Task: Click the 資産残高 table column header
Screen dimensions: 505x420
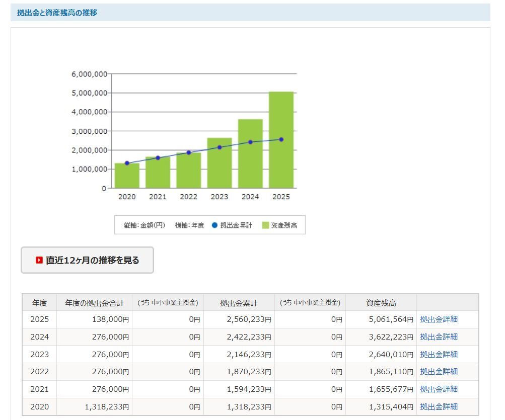Action: 381,303
